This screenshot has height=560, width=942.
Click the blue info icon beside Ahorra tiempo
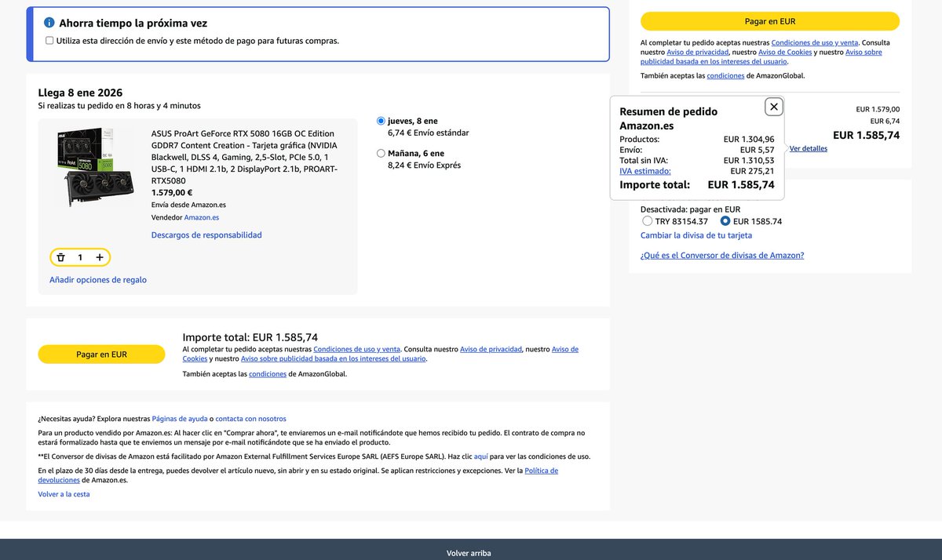[49, 24]
